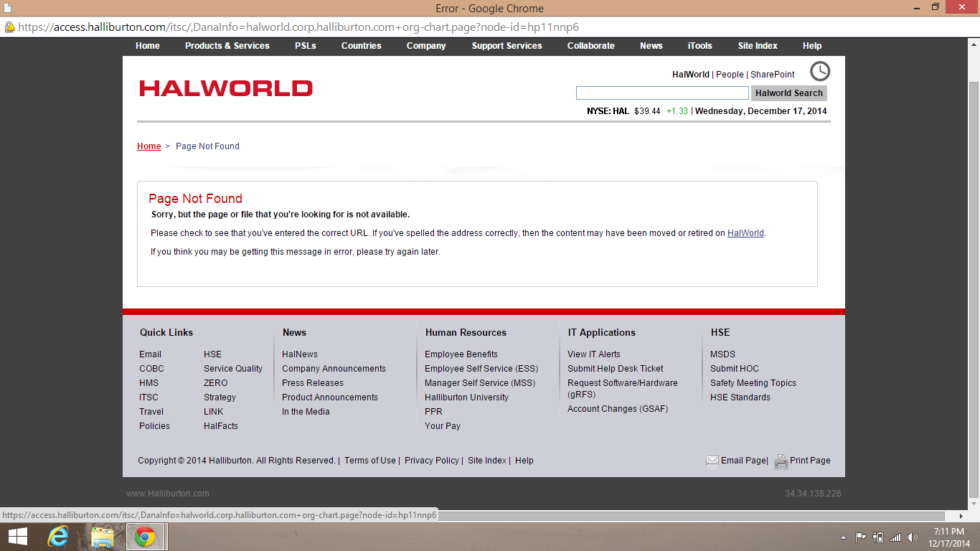Open Employee Self Service (ESS) link
Screen dimensions: 980x551
pyautogui.click(x=481, y=369)
